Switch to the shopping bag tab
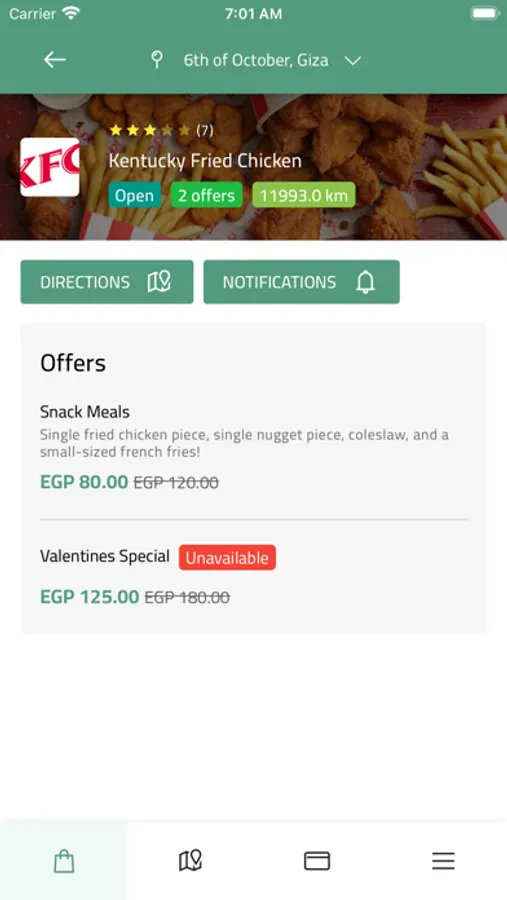Image resolution: width=507 pixels, height=900 pixels. [64, 861]
